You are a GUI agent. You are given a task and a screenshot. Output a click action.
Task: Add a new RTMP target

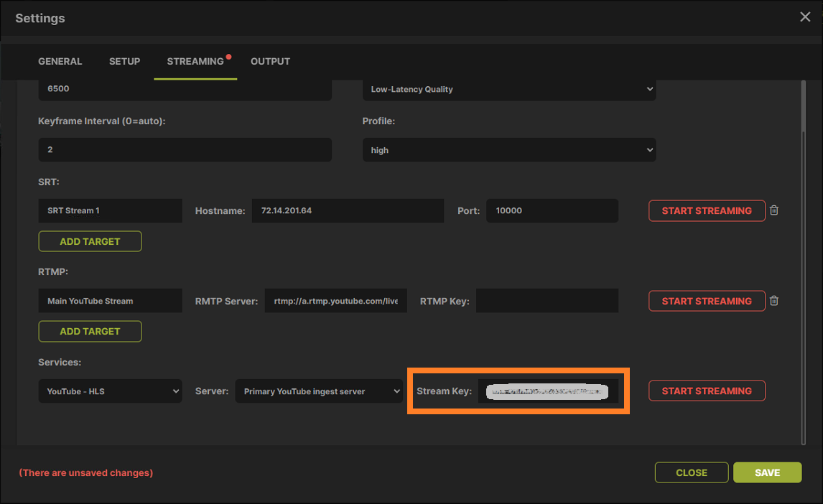(90, 332)
